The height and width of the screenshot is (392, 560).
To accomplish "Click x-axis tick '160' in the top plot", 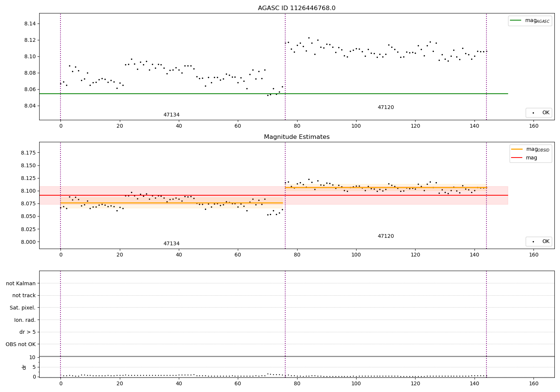I will [534, 126].
